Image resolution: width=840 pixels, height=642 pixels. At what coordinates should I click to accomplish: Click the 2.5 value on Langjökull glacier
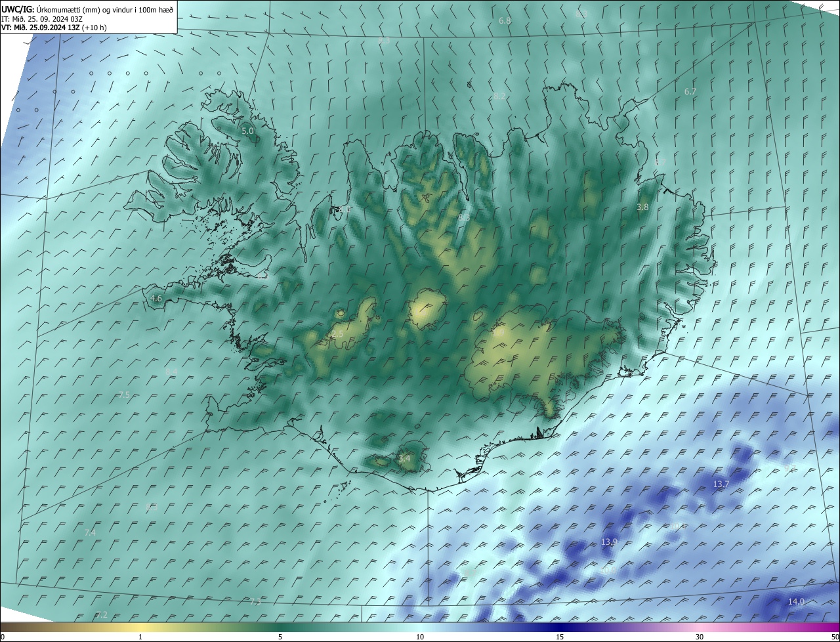pos(337,334)
